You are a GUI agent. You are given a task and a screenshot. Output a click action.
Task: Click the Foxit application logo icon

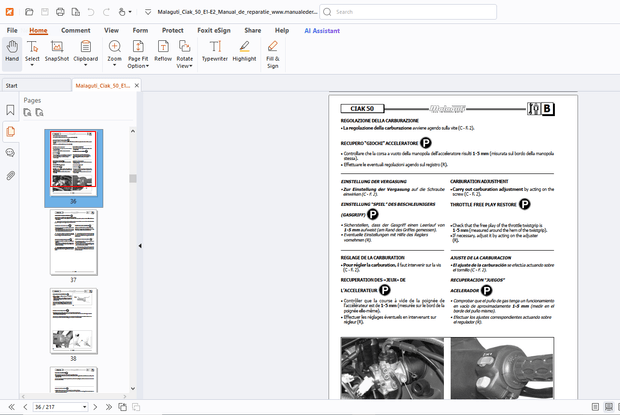(9, 12)
